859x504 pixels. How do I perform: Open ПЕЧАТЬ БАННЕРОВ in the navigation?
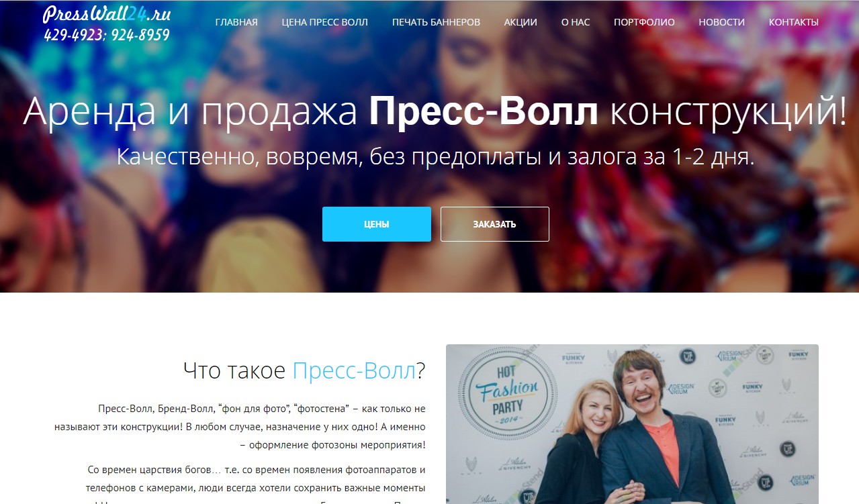(x=436, y=22)
